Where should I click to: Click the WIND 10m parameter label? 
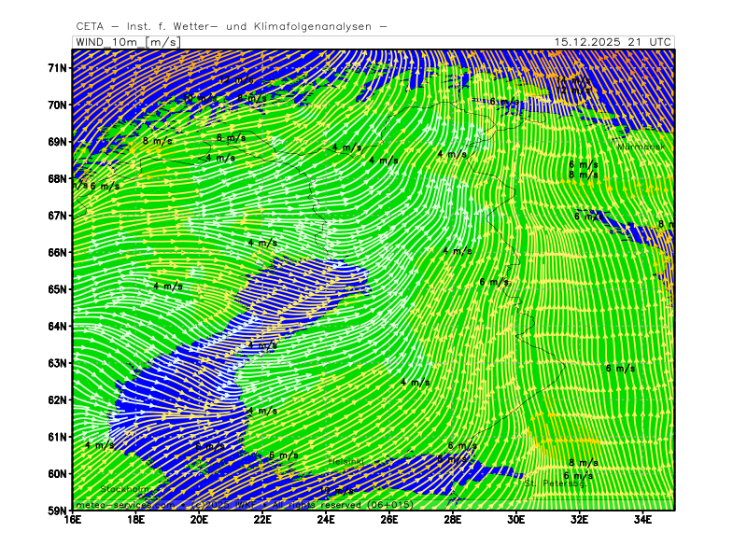[107, 42]
